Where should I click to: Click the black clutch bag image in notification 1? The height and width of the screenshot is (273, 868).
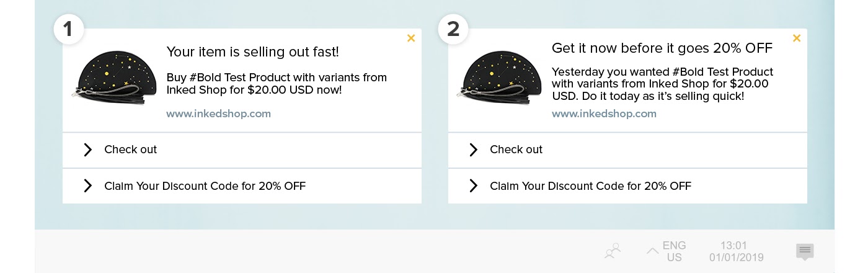(110, 77)
